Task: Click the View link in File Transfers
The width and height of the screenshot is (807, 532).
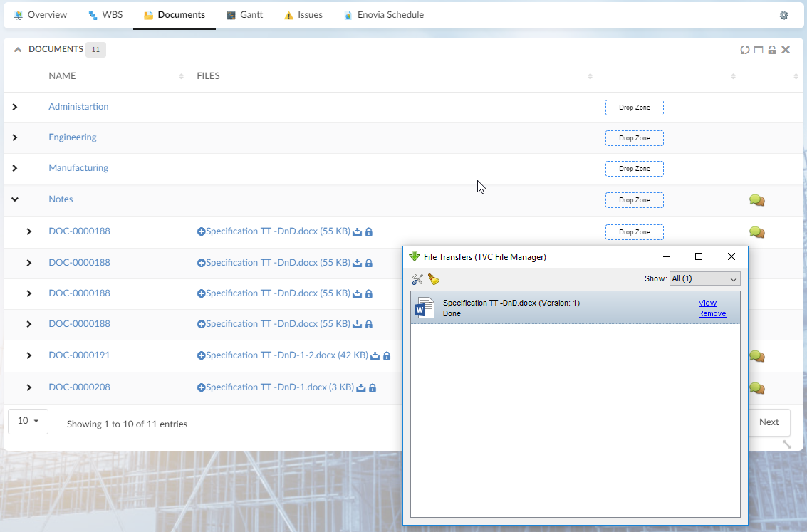Action: [707, 303]
